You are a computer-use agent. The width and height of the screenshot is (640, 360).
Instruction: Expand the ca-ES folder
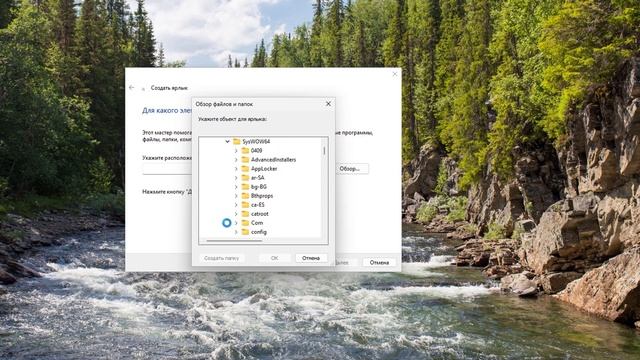(x=236, y=204)
